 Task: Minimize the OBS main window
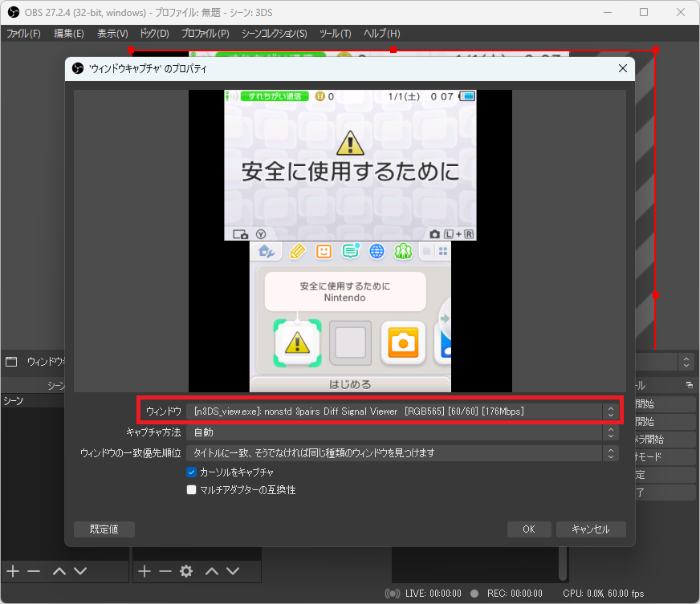607,12
